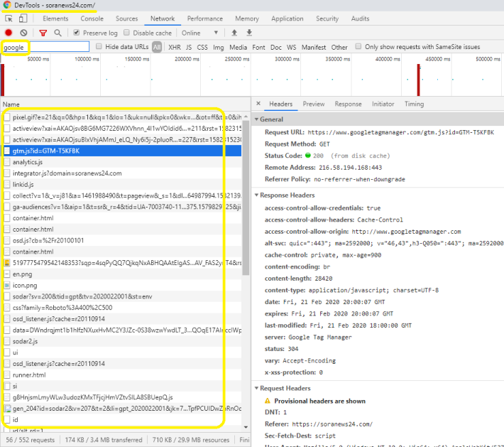504x447 pixels.
Task: Select the runner.html request
Action: 122,375
